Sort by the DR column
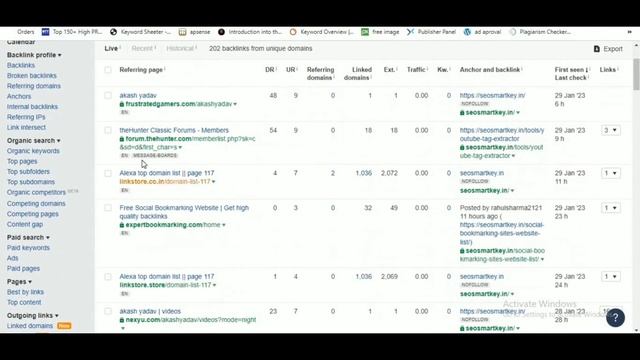The image size is (640, 360). click(x=270, y=70)
